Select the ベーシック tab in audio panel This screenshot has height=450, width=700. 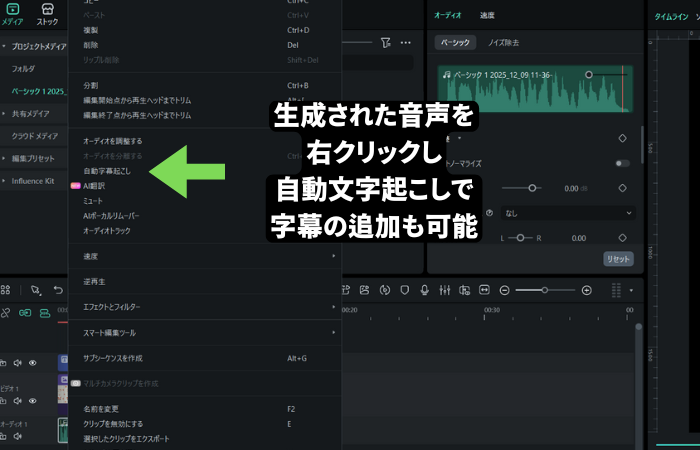pos(455,42)
